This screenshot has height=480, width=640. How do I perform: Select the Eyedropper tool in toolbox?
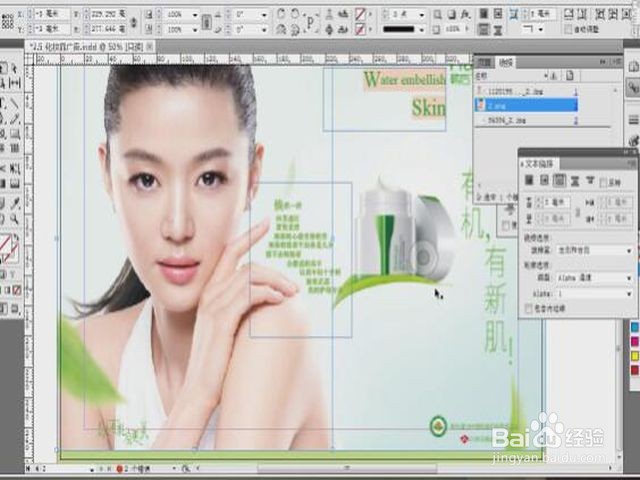(15, 202)
